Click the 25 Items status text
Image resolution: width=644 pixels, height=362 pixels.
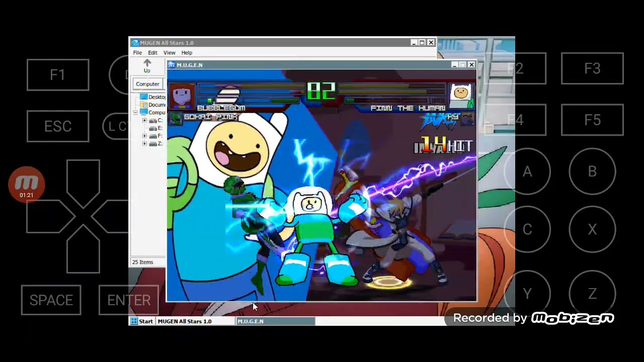pos(142,262)
